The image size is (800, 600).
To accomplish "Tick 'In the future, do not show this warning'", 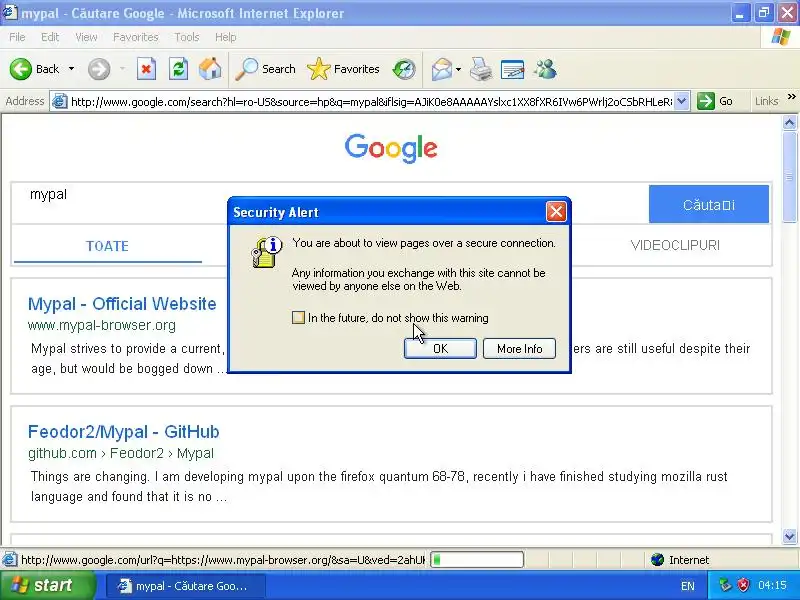I will [298, 317].
